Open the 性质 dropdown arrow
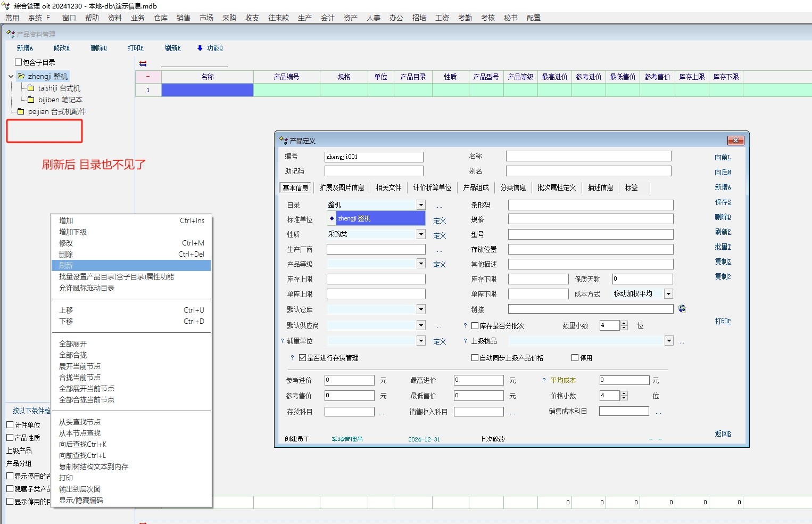Screen dimensions: 812x524 [421, 234]
